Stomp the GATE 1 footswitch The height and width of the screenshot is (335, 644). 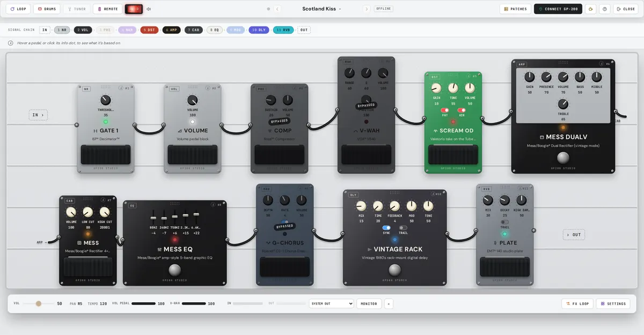click(x=106, y=155)
